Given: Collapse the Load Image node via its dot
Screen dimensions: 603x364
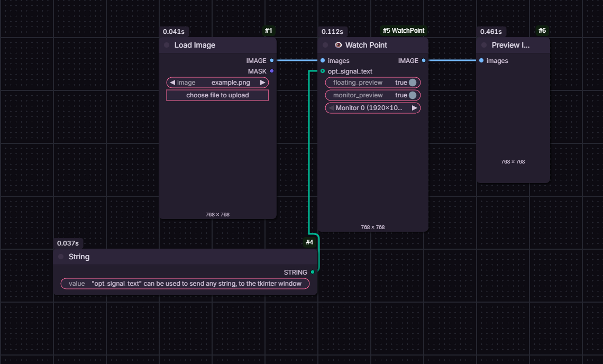Looking at the screenshot, I should [x=167, y=45].
